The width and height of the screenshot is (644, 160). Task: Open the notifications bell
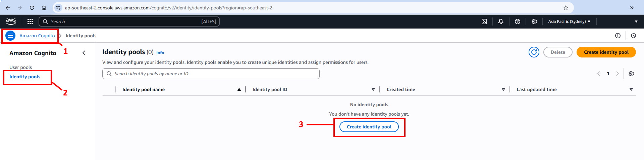(501, 22)
